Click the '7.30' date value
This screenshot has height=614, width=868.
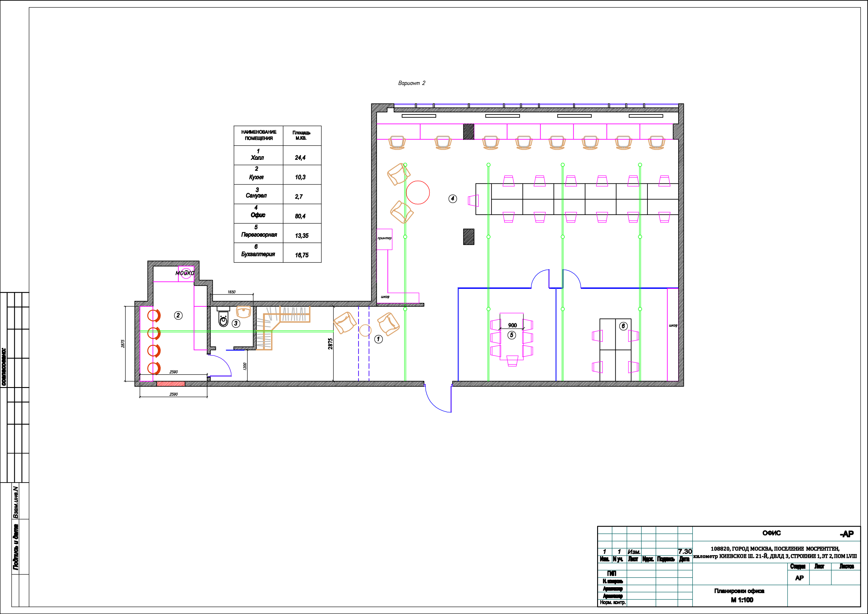[x=685, y=552]
